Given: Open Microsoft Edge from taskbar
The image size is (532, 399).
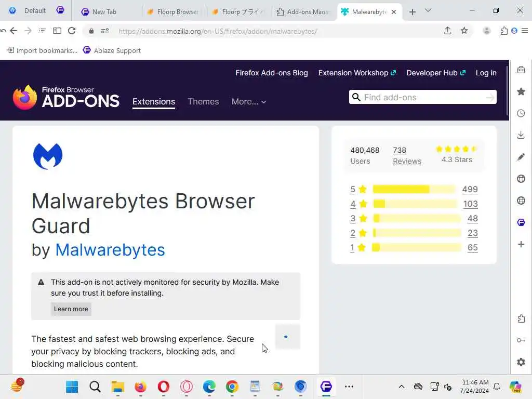Looking at the screenshot, I should [x=209, y=387].
